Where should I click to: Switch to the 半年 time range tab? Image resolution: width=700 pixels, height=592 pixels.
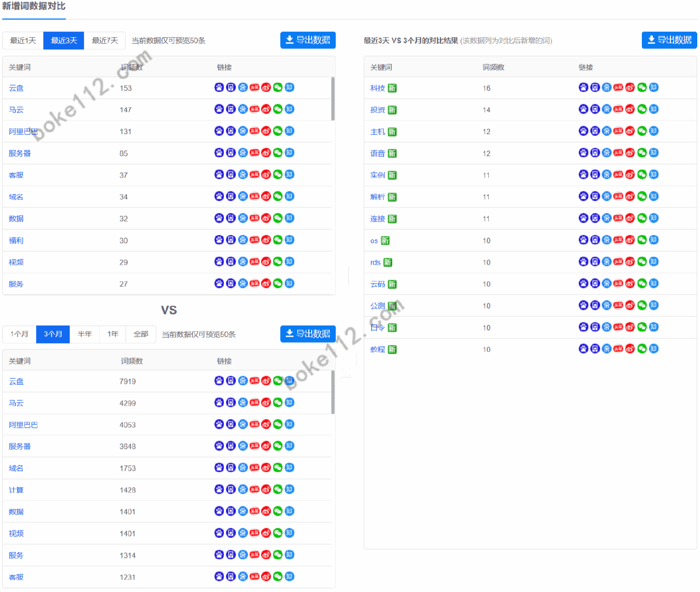point(84,334)
